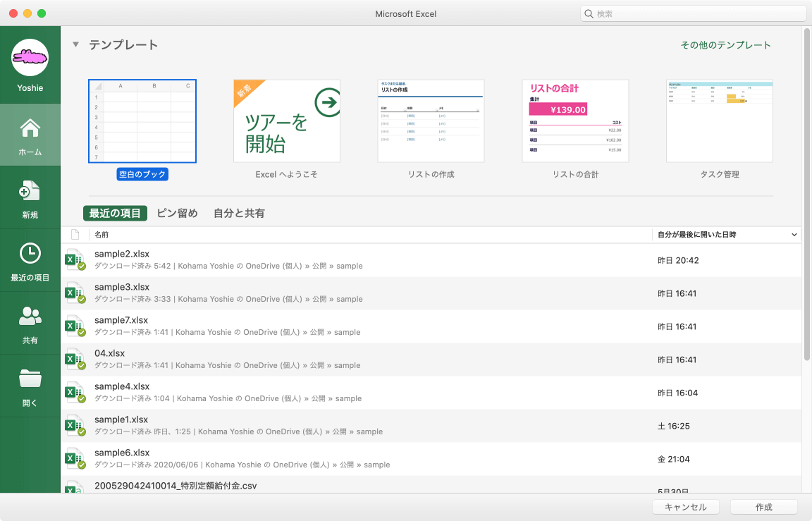Select the sample7.xlsx file name
This screenshot has width=812, height=521.
121,320
